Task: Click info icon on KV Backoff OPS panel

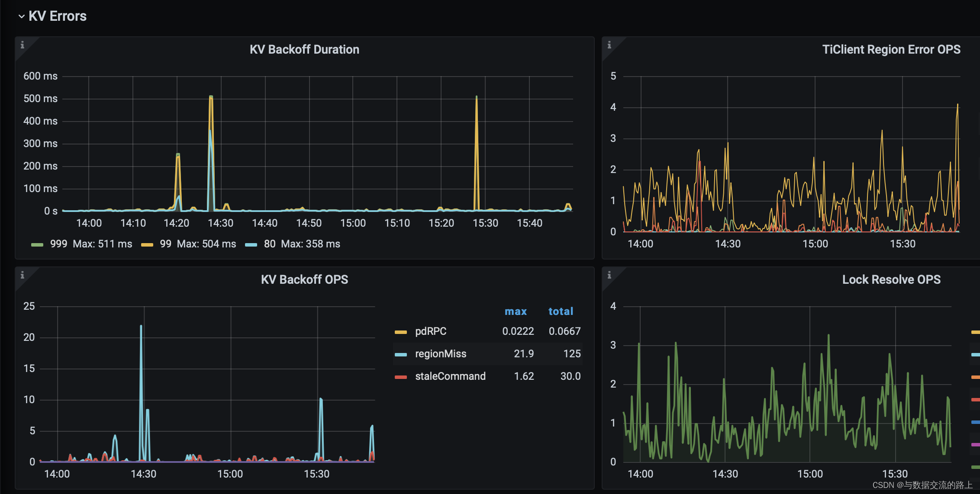Action: [x=23, y=275]
